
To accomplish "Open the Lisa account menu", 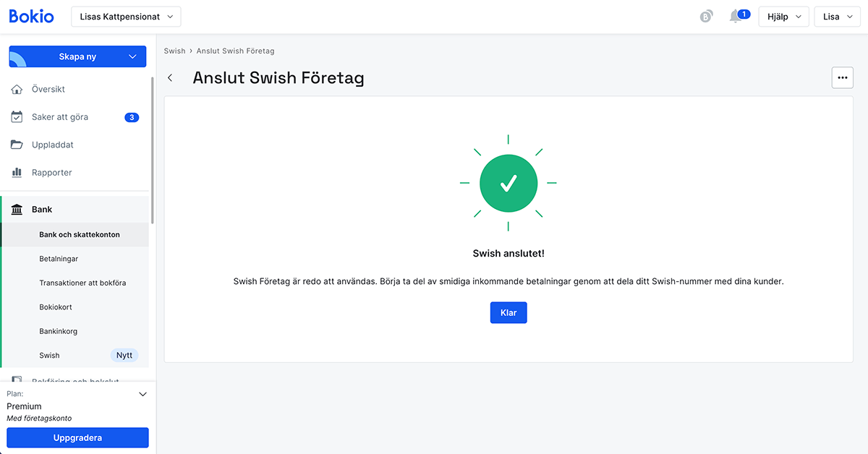I will pos(837,16).
